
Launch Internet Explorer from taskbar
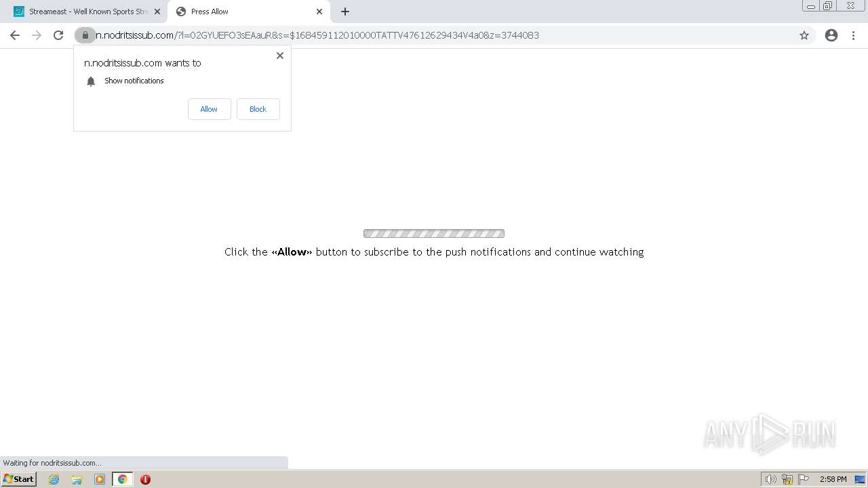[54, 479]
